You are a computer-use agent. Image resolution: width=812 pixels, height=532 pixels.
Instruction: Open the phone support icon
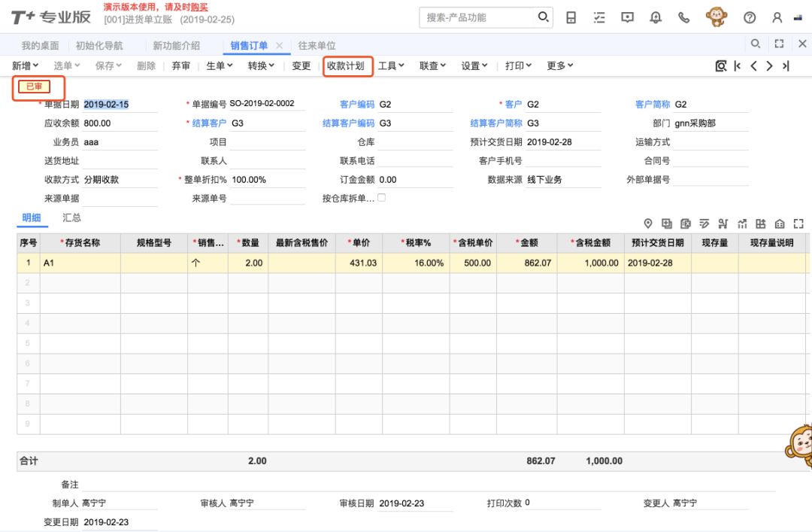click(683, 17)
